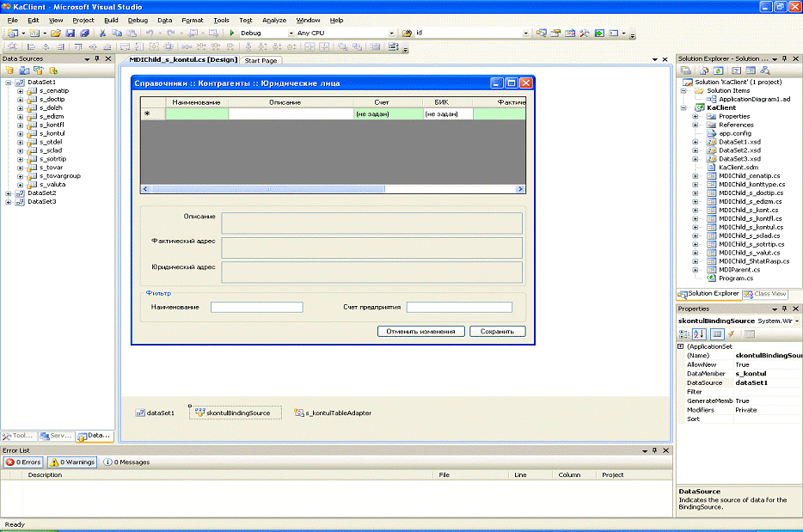Expand the DataSet2 node in Data Sources

tap(9, 193)
